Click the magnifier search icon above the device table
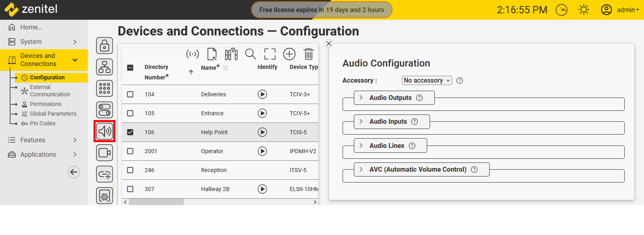Viewport: 644px width, 235px height. coord(250,54)
